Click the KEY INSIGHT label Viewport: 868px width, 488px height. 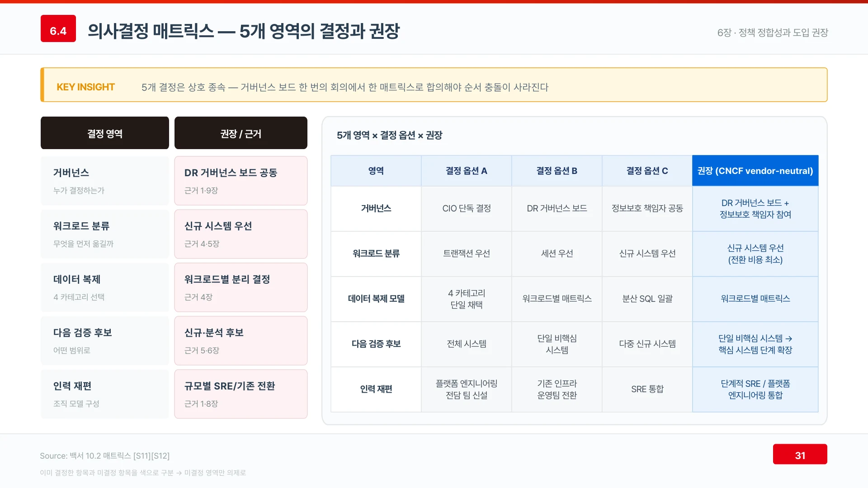click(85, 87)
